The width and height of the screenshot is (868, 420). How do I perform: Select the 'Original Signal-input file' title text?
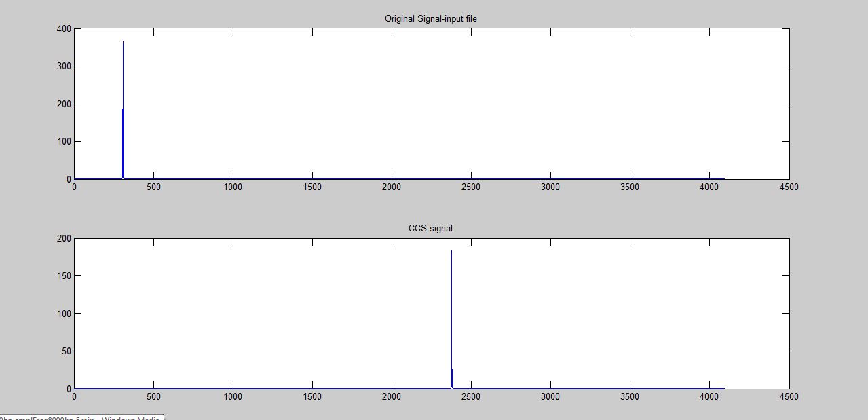432,18
